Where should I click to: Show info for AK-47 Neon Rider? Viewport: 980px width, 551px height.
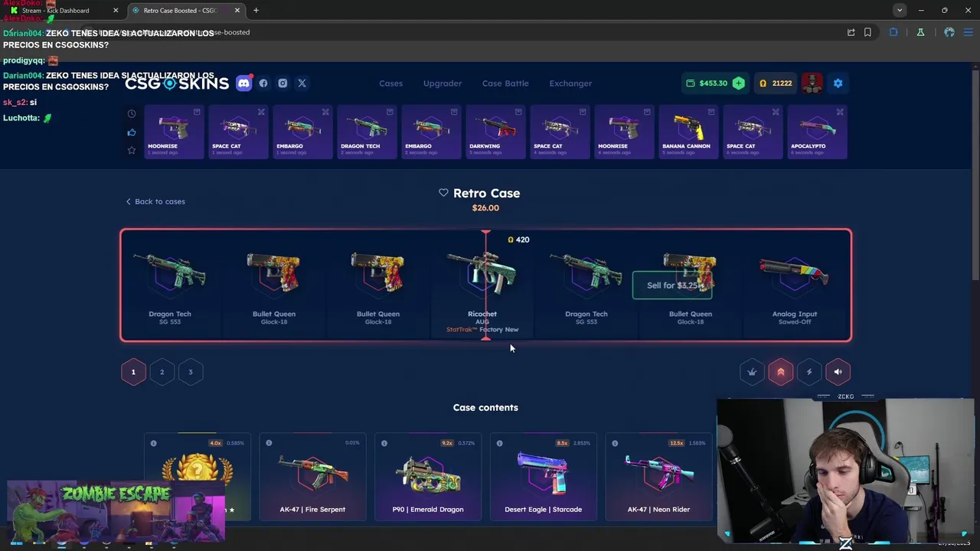[x=615, y=443]
